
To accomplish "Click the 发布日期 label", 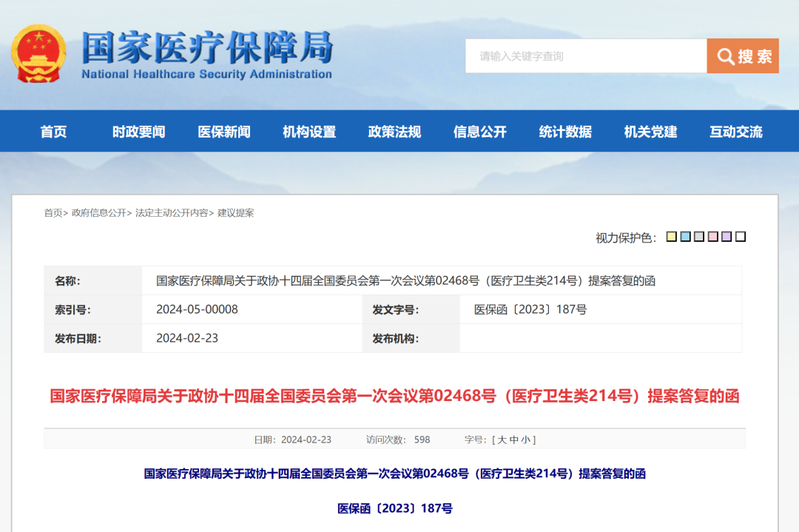I will coord(78,339).
